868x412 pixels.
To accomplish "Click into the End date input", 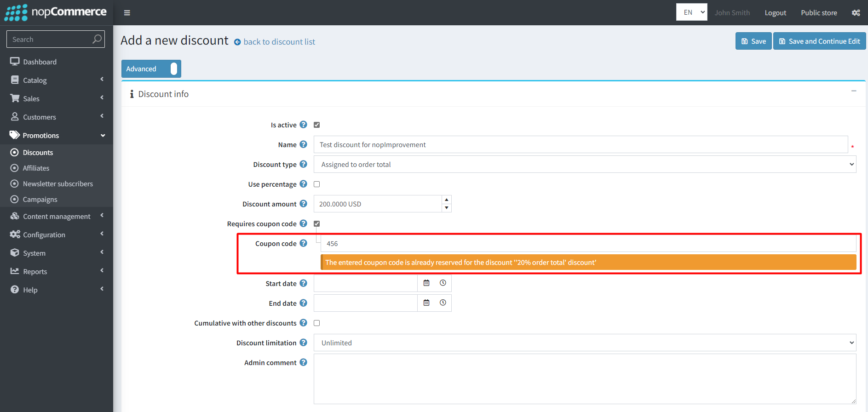I will (365, 303).
